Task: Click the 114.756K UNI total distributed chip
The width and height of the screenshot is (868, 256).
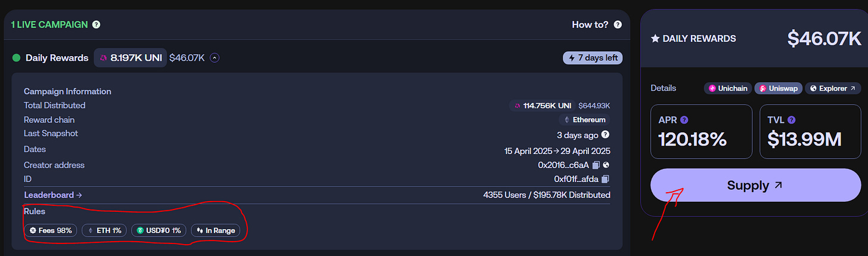Action: click(543, 106)
